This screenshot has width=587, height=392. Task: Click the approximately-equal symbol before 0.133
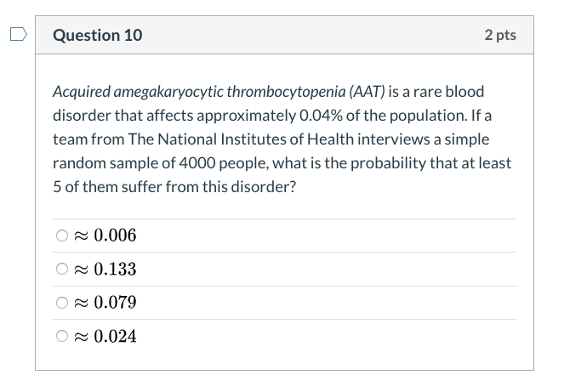point(81,270)
